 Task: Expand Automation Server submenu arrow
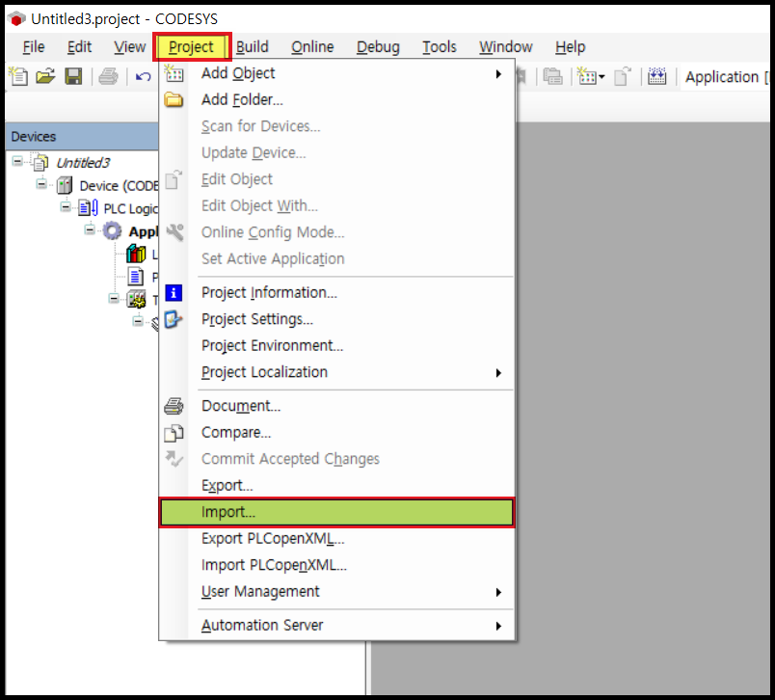498,626
